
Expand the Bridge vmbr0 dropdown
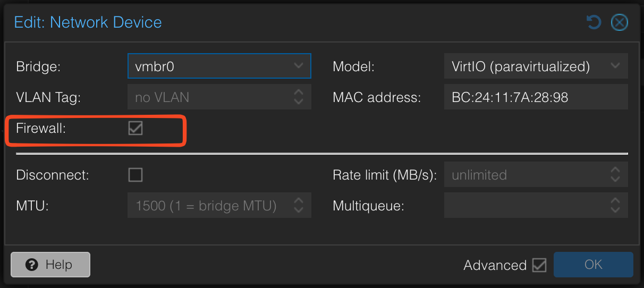point(299,66)
